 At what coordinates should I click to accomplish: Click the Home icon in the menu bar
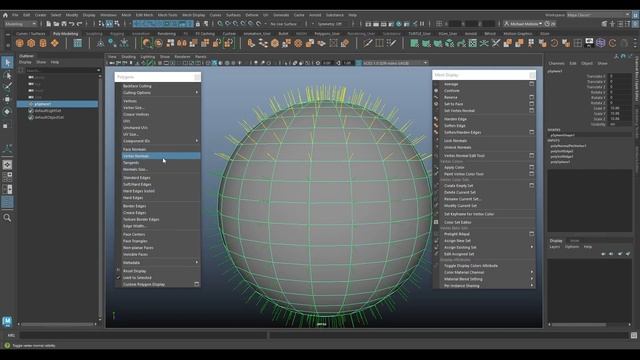click(5, 15)
